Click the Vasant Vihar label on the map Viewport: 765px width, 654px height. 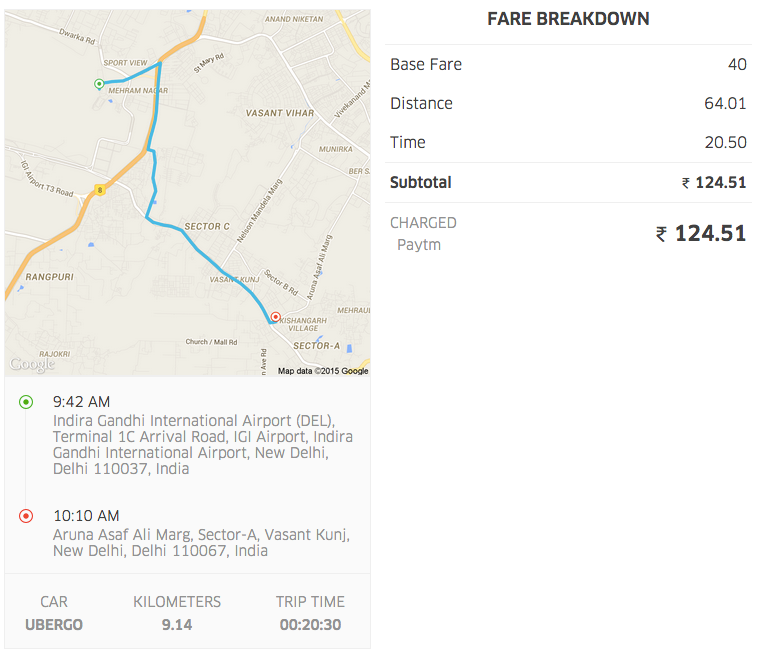[x=280, y=113]
